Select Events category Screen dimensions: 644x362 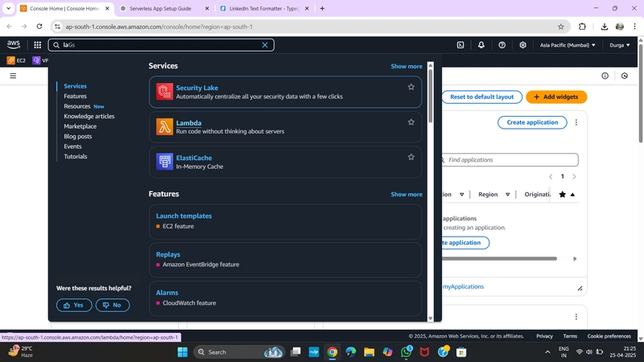(x=72, y=146)
